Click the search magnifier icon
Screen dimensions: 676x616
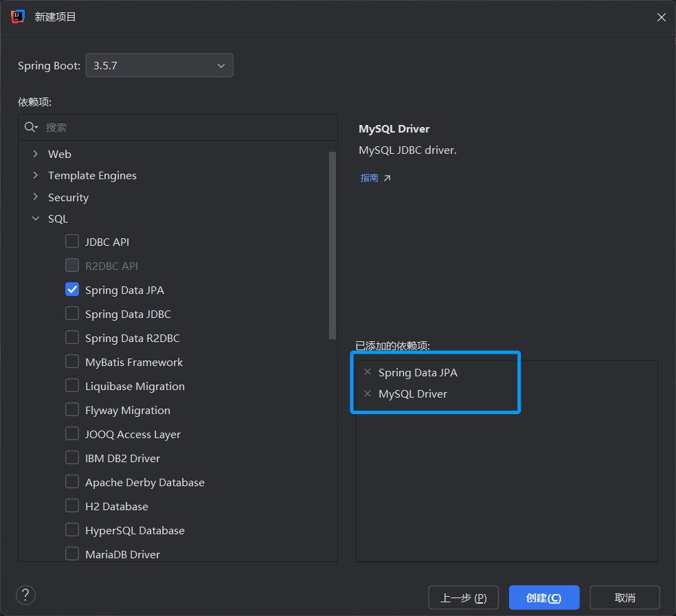click(31, 127)
